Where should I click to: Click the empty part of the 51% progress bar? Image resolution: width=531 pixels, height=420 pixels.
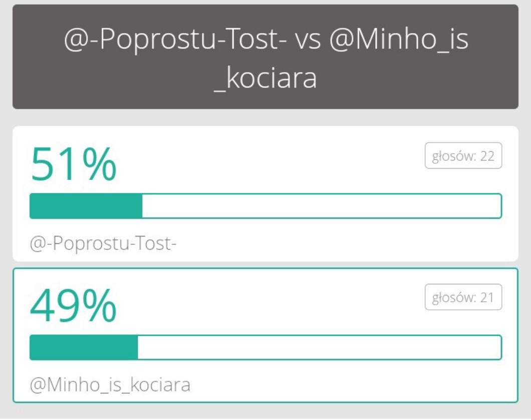(x=321, y=206)
